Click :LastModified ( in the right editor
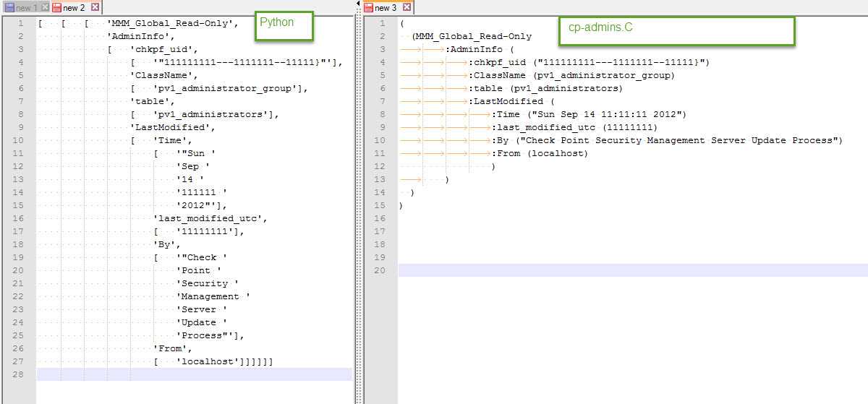 [511, 101]
